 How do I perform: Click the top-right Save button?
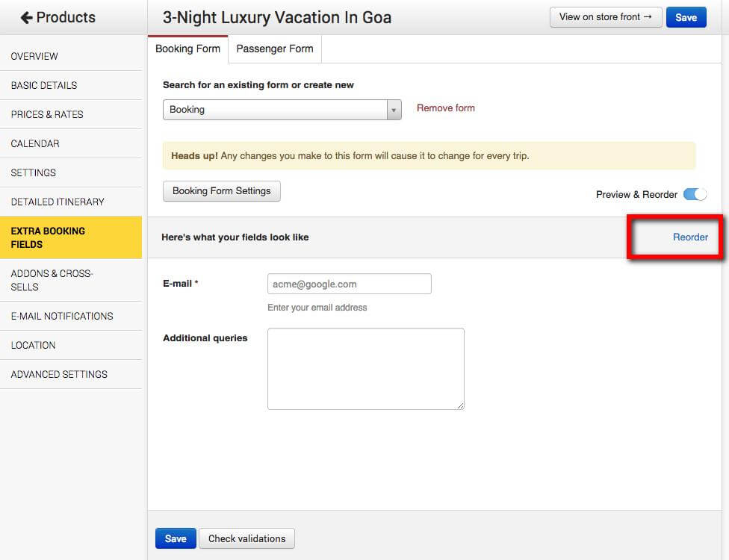tap(686, 17)
